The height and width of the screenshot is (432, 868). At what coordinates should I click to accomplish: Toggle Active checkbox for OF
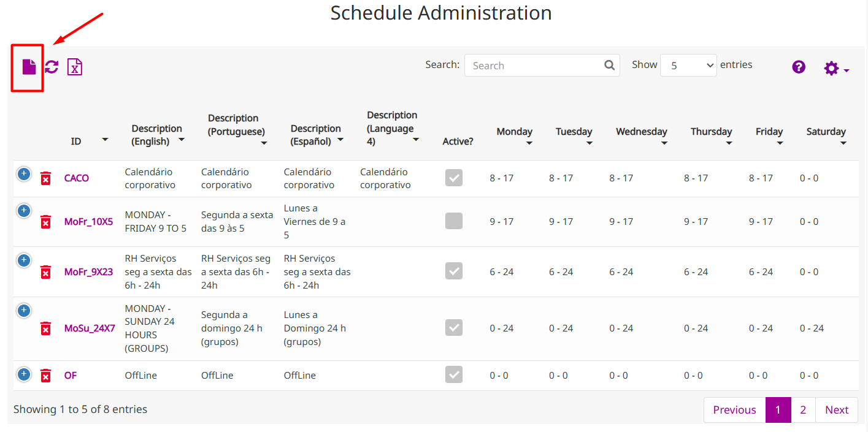(x=454, y=374)
